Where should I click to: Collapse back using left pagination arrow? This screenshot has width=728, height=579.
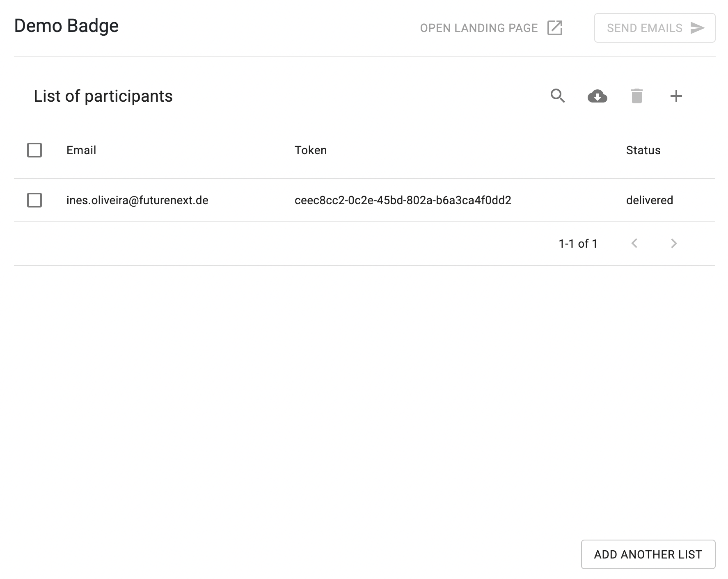coord(634,243)
